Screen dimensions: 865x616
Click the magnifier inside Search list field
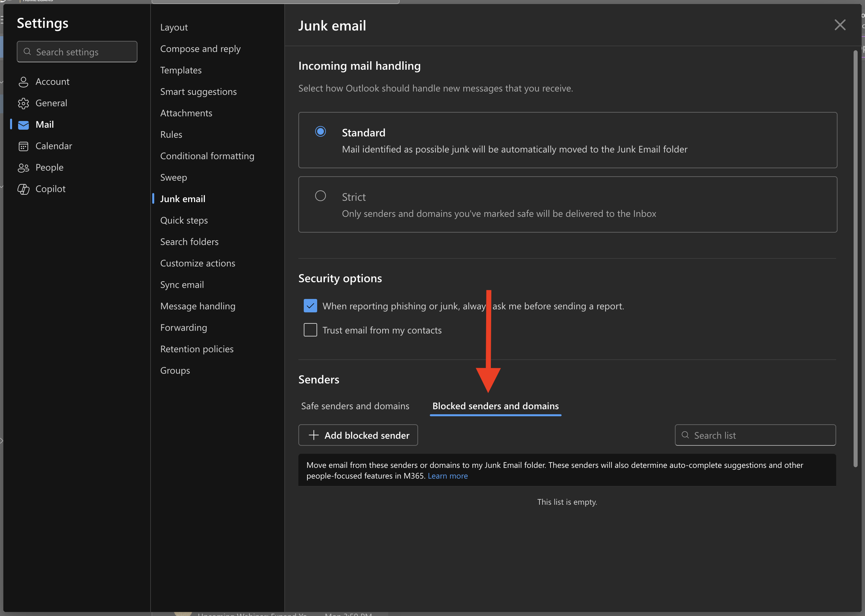[x=686, y=435]
